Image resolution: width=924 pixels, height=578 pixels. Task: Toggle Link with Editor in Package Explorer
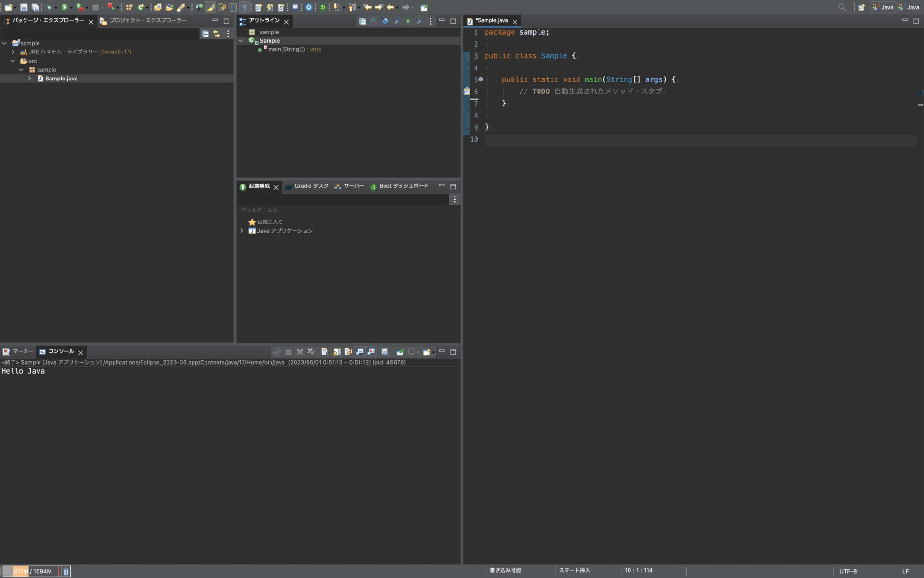pos(217,34)
